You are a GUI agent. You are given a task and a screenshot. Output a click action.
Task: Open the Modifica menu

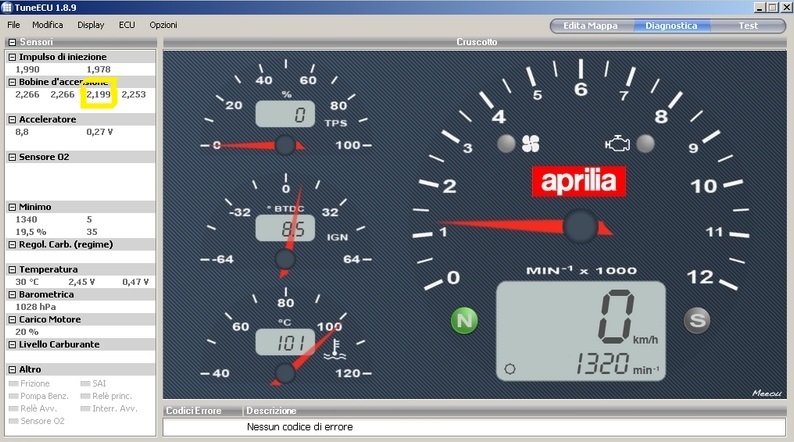point(48,25)
